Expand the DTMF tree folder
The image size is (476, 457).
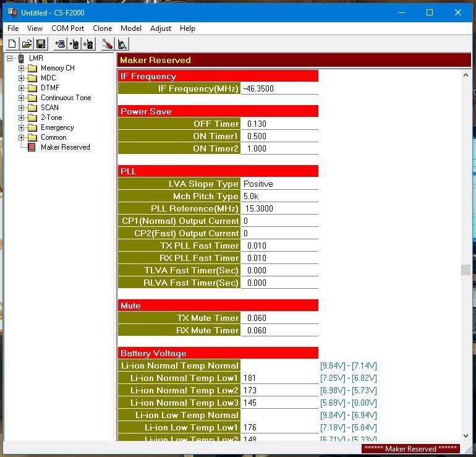[22, 88]
